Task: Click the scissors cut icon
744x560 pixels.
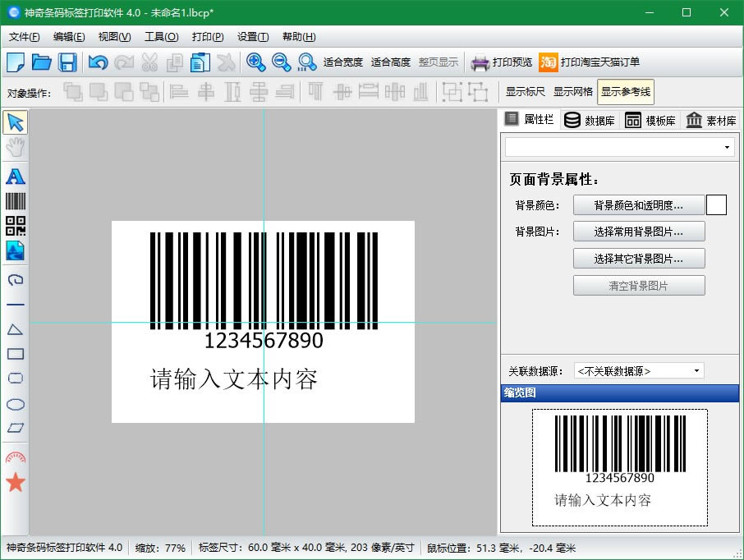Action: pos(149,62)
